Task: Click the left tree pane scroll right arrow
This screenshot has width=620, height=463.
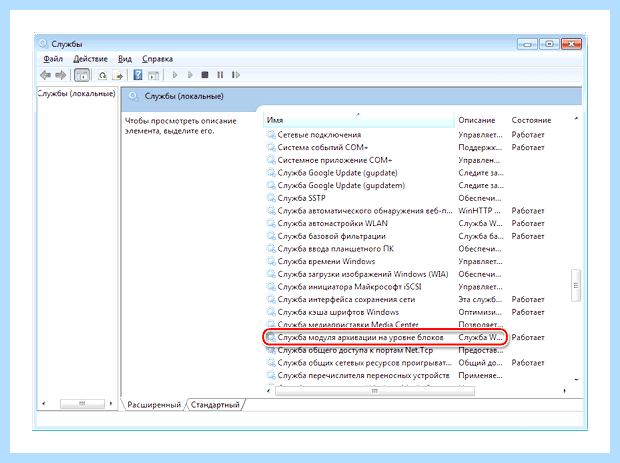Action: pyautogui.click(x=111, y=404)
